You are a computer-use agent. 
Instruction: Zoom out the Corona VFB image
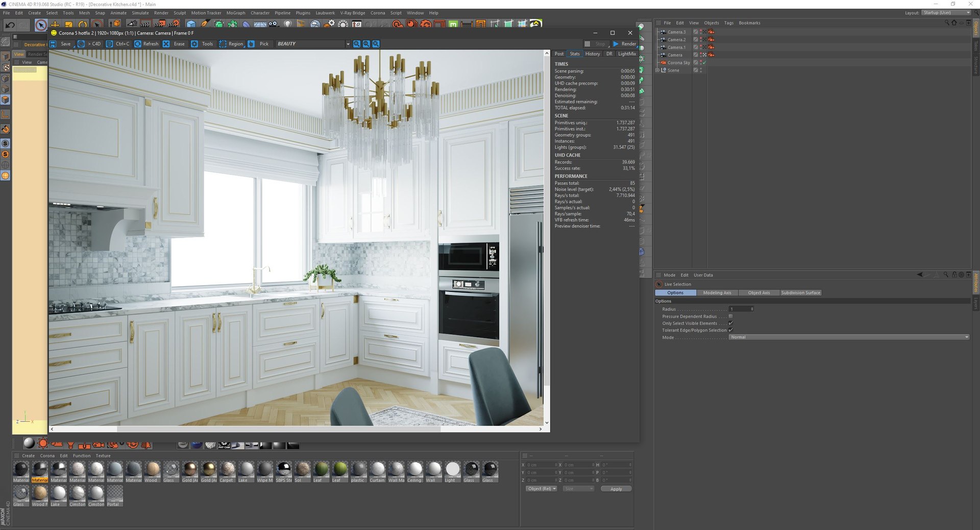[366, 44]
